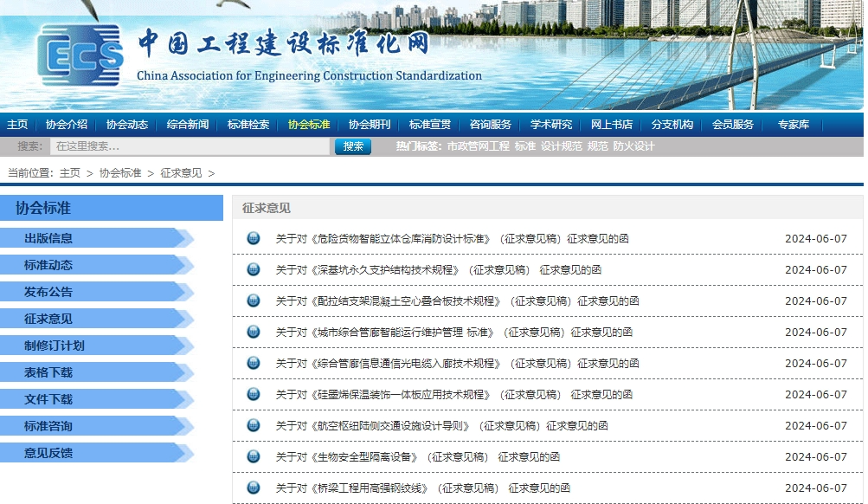Screen dimensions: 868x504
Task: Select 专家库 in the top navigation
Action: (x=793, y=125)
